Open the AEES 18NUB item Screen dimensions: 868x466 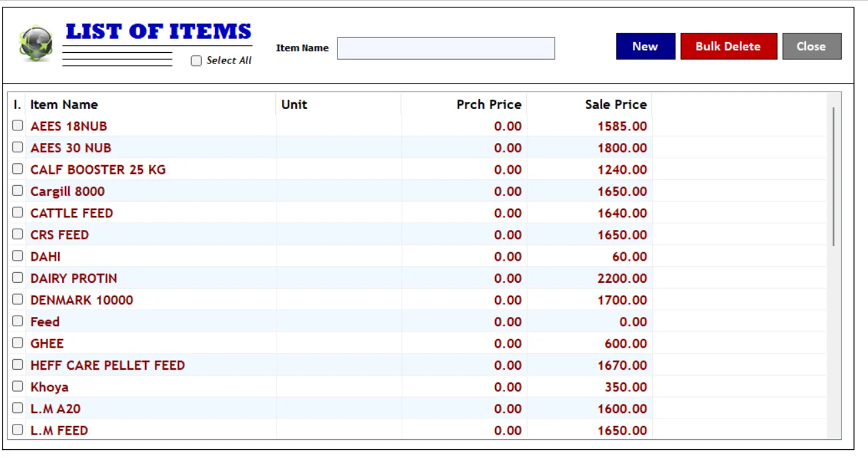69,126
